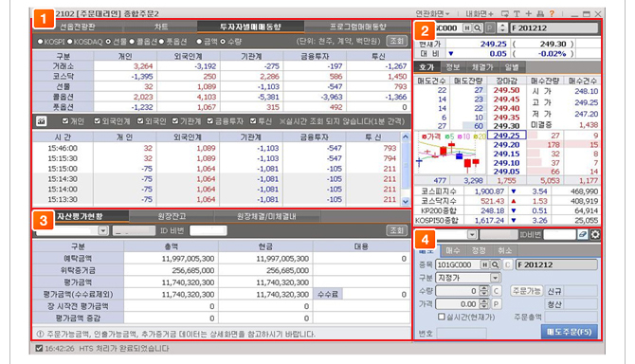Switch to the 프로그램매매동향 tab
635x364 pixels.
pos(357,27)
